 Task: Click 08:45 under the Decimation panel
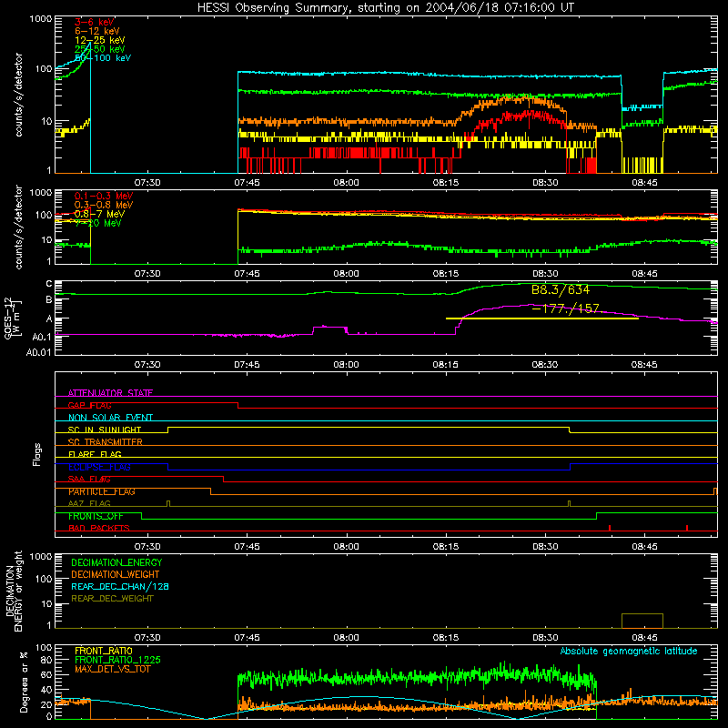(x=644, y=638)
